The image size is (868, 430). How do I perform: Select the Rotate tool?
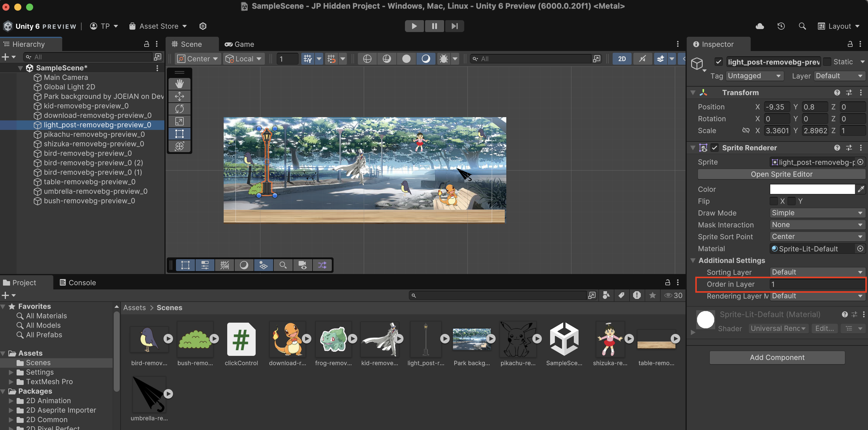click(x=179, y=109)
